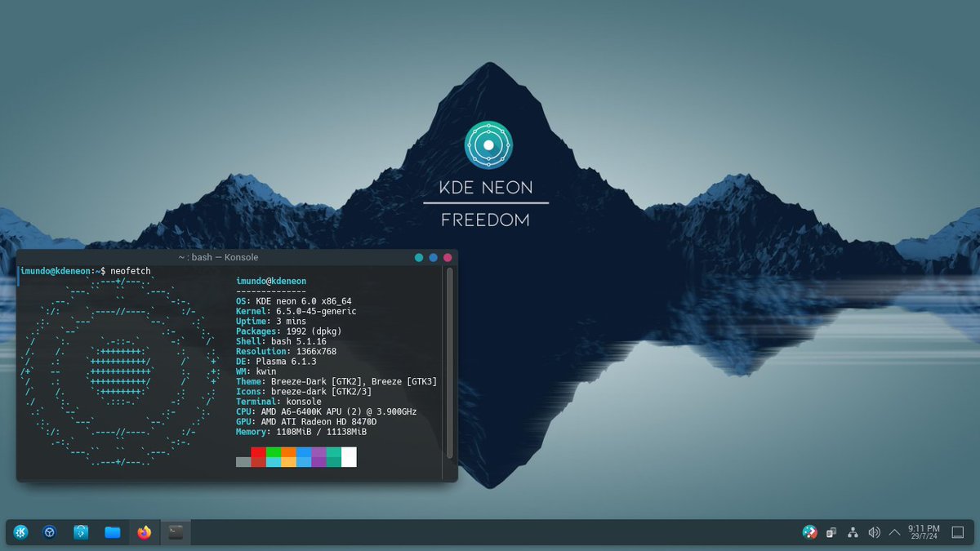Click the 'Resolution: 1366x768' line
Image resolution: width=980 pixels, height=551 pixels.
pyautogui.click(x=286, y=352)
